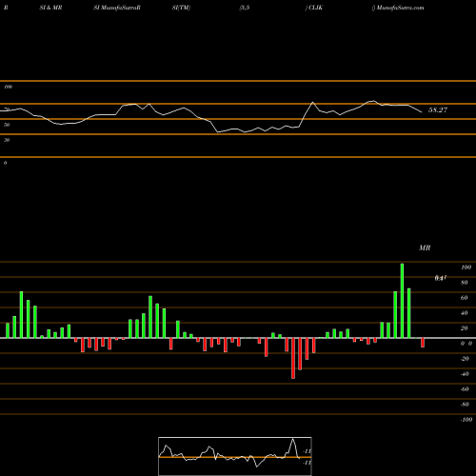Click the first green bar in MR histogram

(x=8, y=330)
